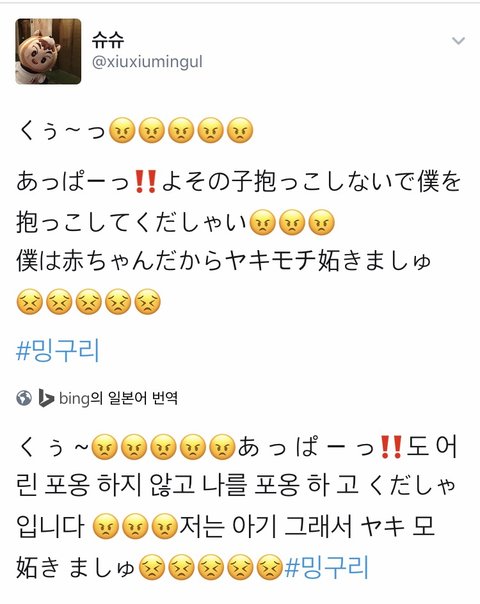Tap the last angry emoji on the first tweet line
480x604 pixels.
click(x=240, y=131)
